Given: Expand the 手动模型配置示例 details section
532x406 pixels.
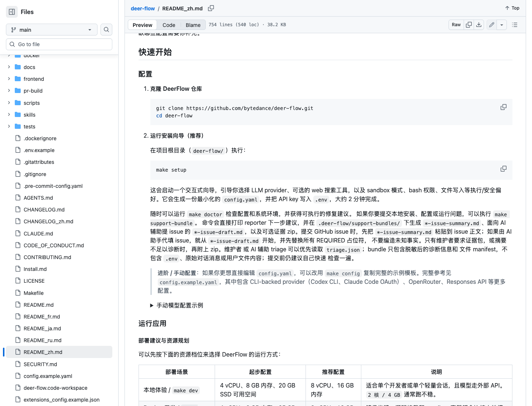Looking at the screenshot, I should tap(177, 305).
